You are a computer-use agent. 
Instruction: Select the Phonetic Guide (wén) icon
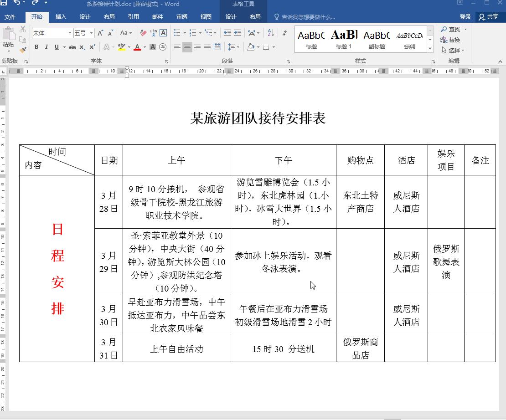(x=153, y=32)
